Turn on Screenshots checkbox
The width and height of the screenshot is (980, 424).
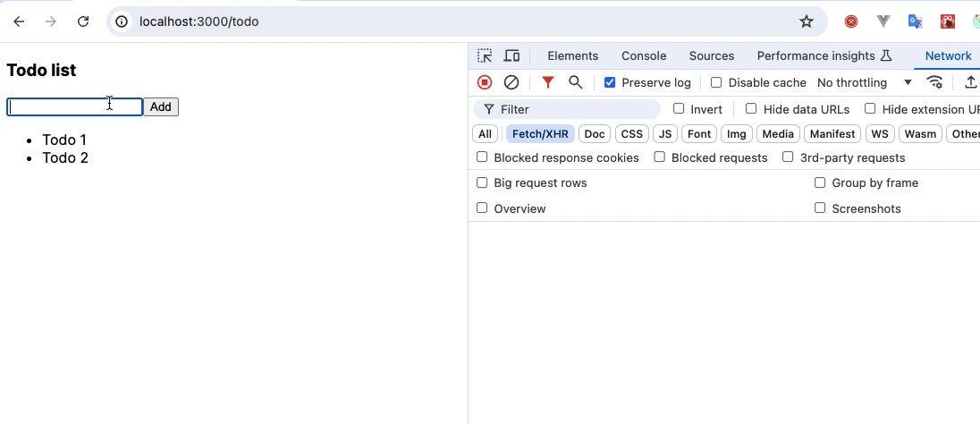pos(820,208)
